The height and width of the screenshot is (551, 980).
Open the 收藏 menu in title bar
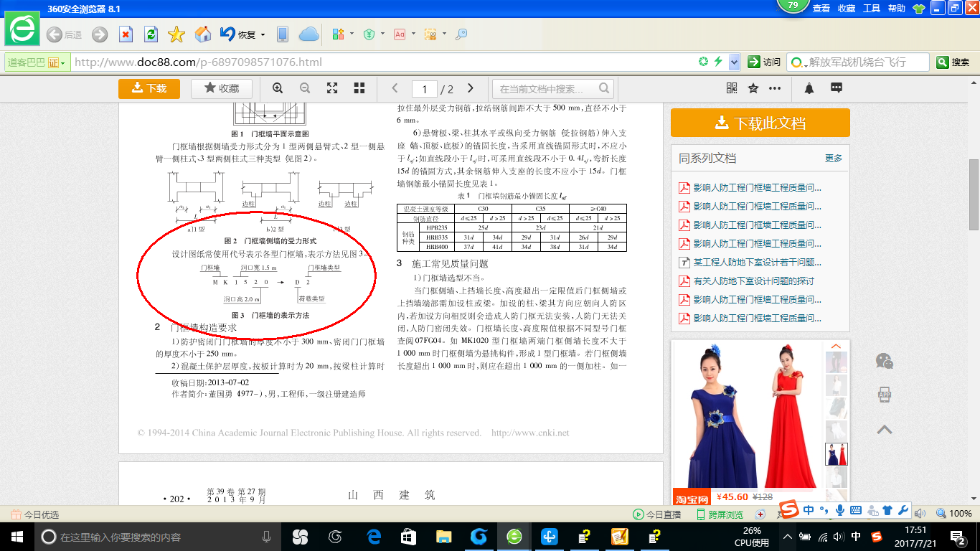click(x=847, y=9)
